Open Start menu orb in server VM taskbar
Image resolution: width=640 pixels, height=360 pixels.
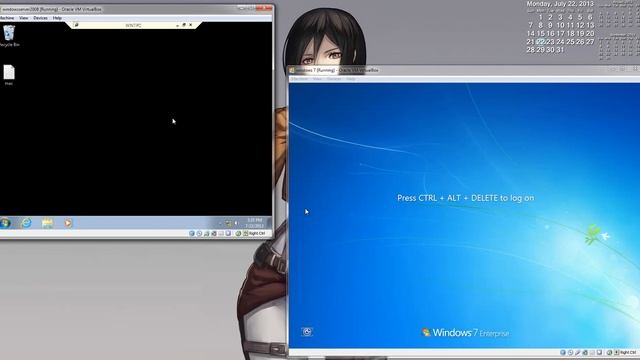(x=5, y=223)
